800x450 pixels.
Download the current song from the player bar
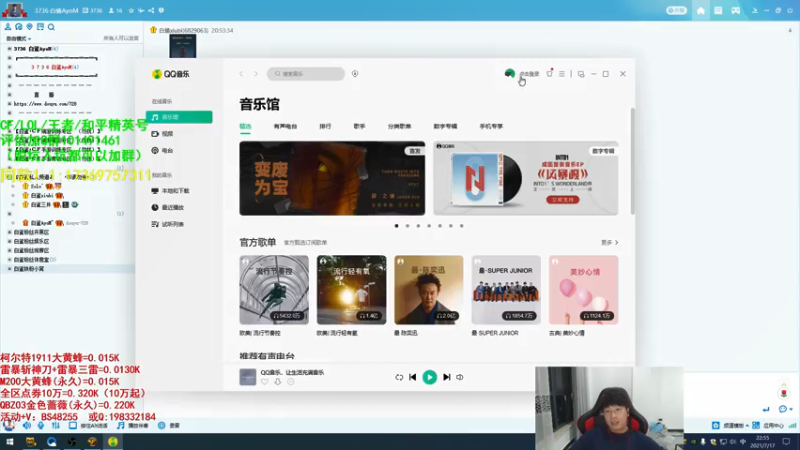click(278, 382)
